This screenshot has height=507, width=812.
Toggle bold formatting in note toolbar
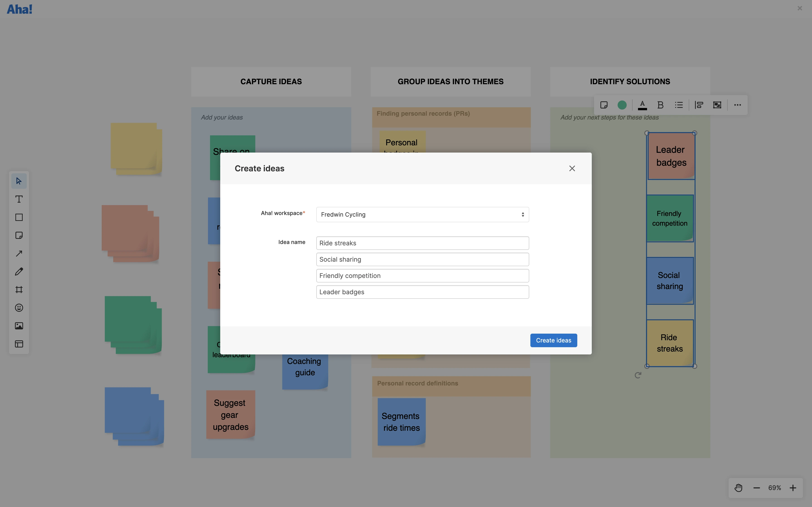pos(660,105)
